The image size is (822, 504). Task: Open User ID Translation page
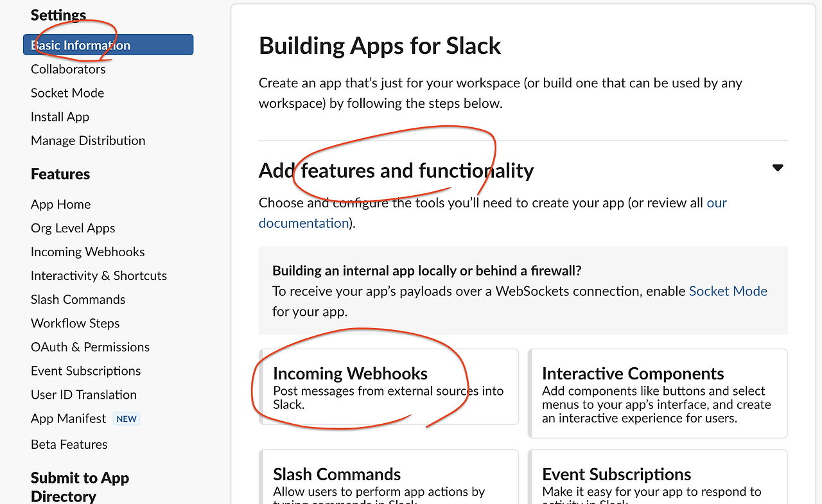click(83, 394)
